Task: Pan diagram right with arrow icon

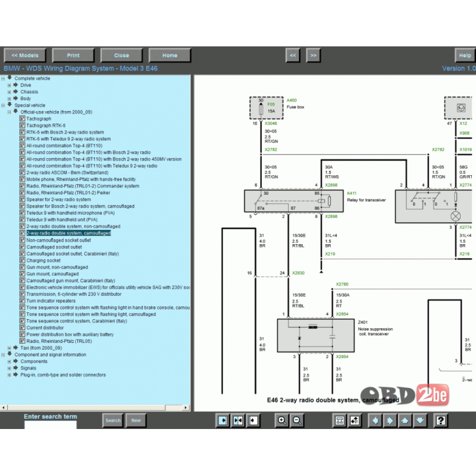Action: coord(390,420)
